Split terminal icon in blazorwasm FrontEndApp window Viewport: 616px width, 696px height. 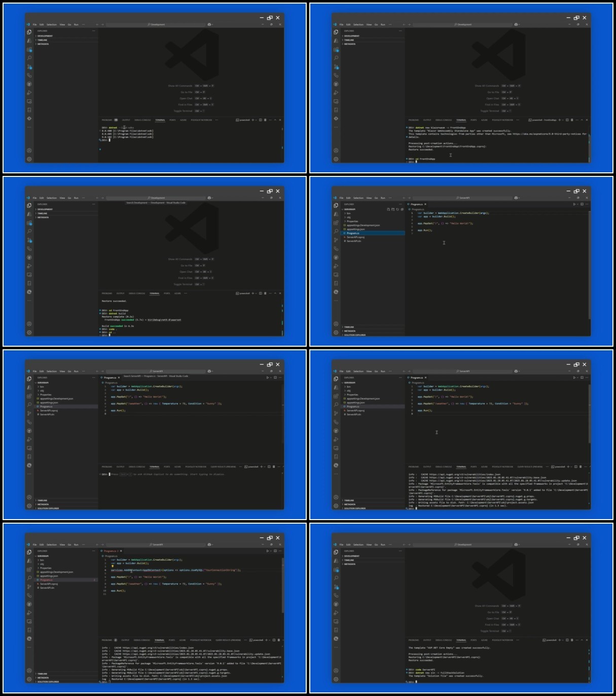(567, 120)
